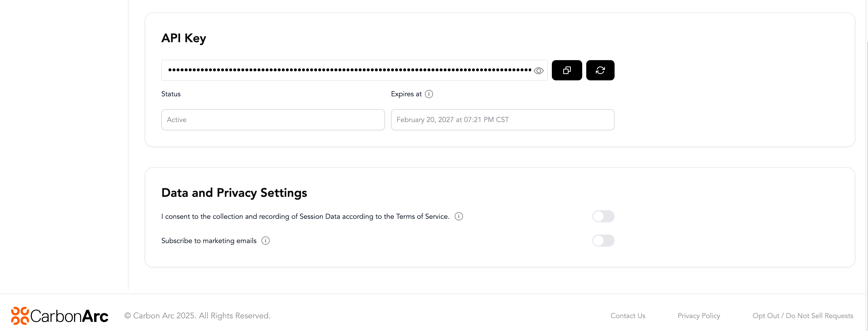Click Data and Privacy Settings heading

point(234,193)
